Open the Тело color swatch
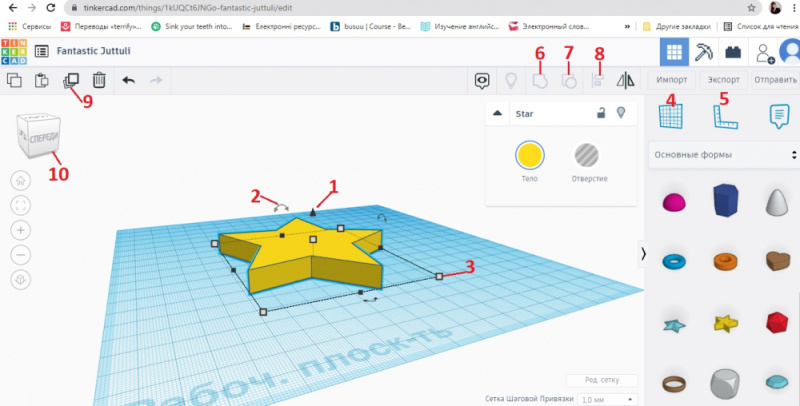 point(530,155)
